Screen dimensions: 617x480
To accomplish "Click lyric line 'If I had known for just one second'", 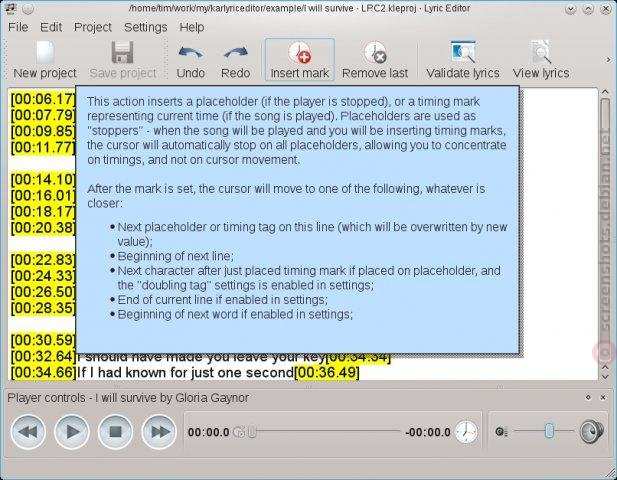I will point(185,373).
